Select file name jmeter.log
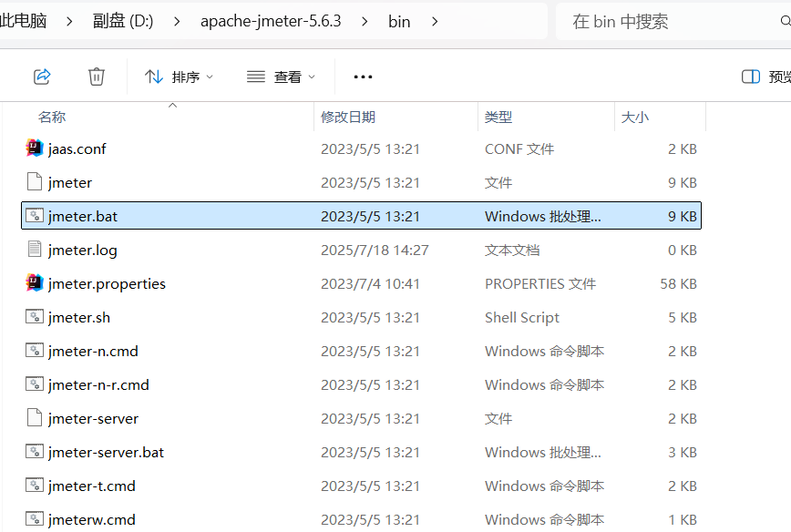 point(83,251)
